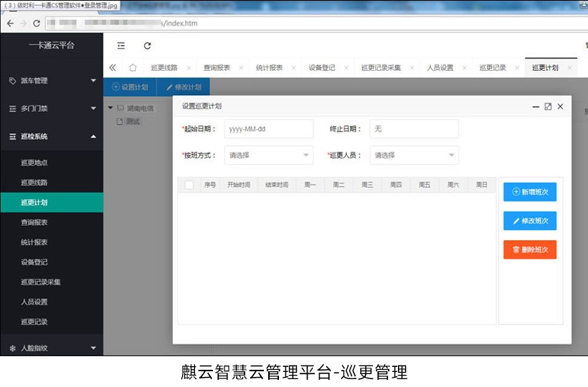Click the sidebar collapse menu icon
The width and height of the screenshot is (588, 387).
pos(121,45)
